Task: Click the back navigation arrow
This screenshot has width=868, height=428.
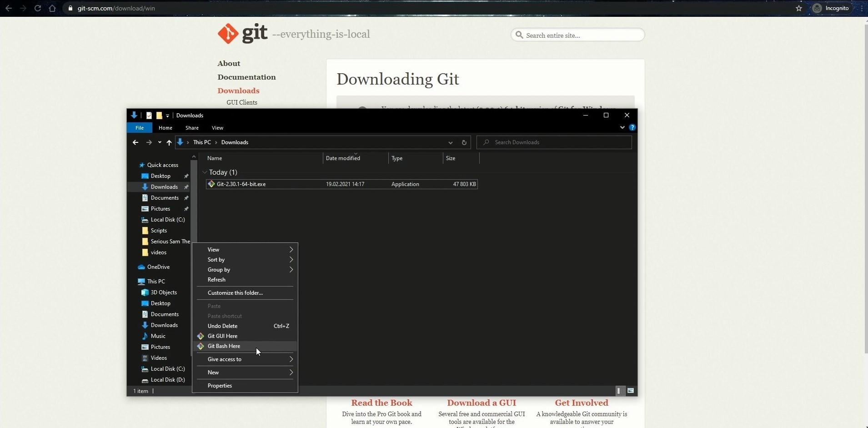Action: tap(135, 142)
